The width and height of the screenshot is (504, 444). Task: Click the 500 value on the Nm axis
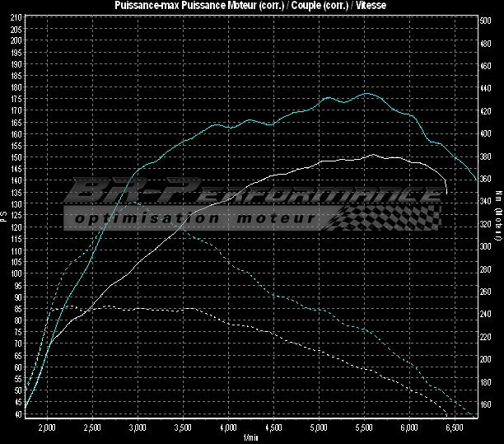coord(487,19)
